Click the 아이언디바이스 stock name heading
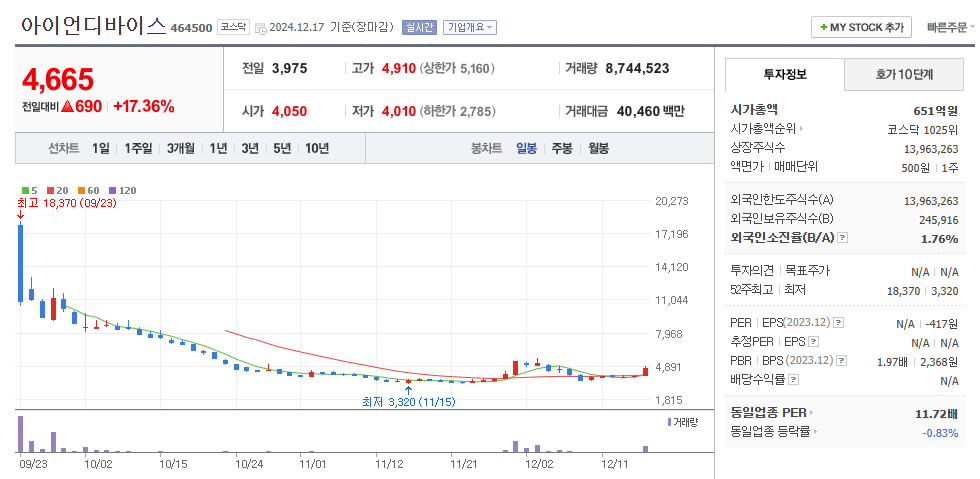980x479 pixels. pos(93,25)
